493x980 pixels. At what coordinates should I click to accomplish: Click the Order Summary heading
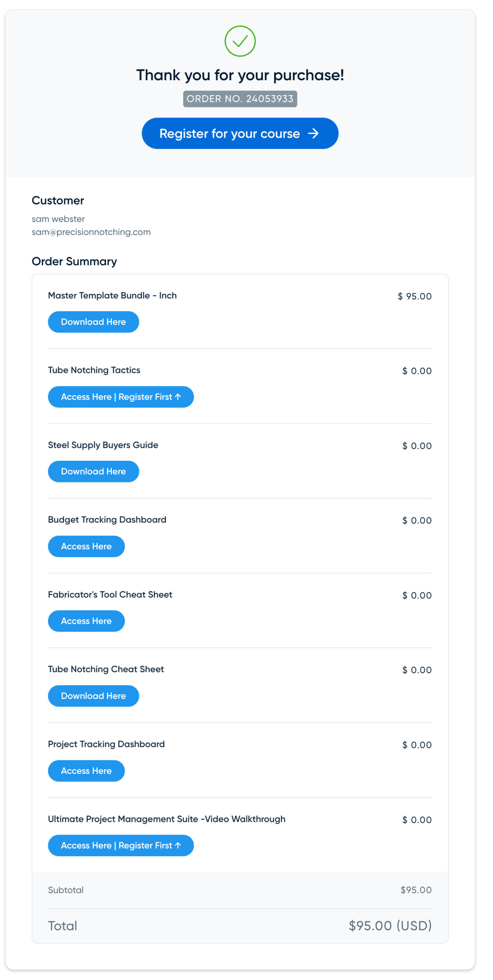tap(74, 261)
